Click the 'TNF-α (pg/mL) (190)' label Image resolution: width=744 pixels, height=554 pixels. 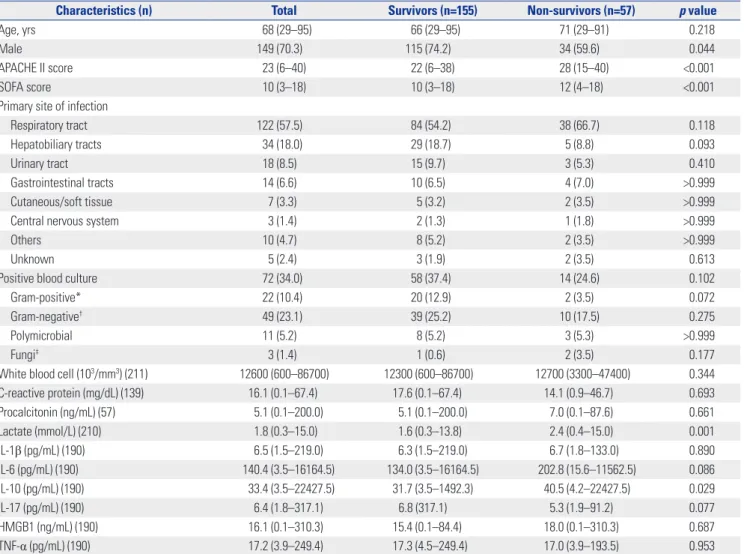[46, 546]
